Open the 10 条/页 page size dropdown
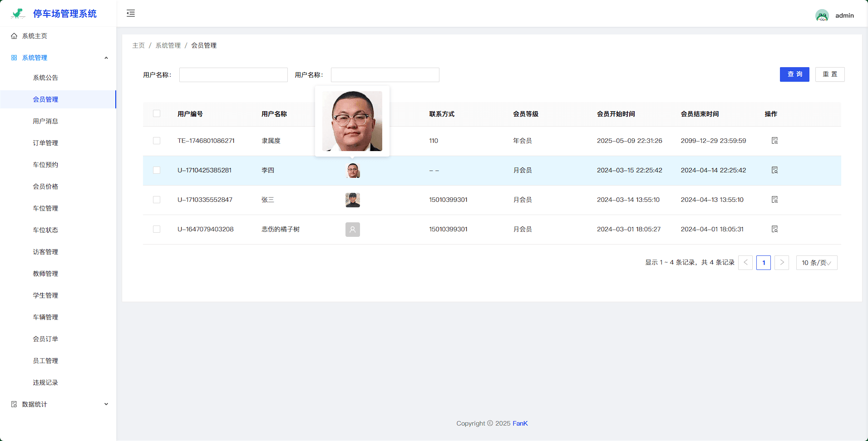868x441 pixels. [816, 263]
